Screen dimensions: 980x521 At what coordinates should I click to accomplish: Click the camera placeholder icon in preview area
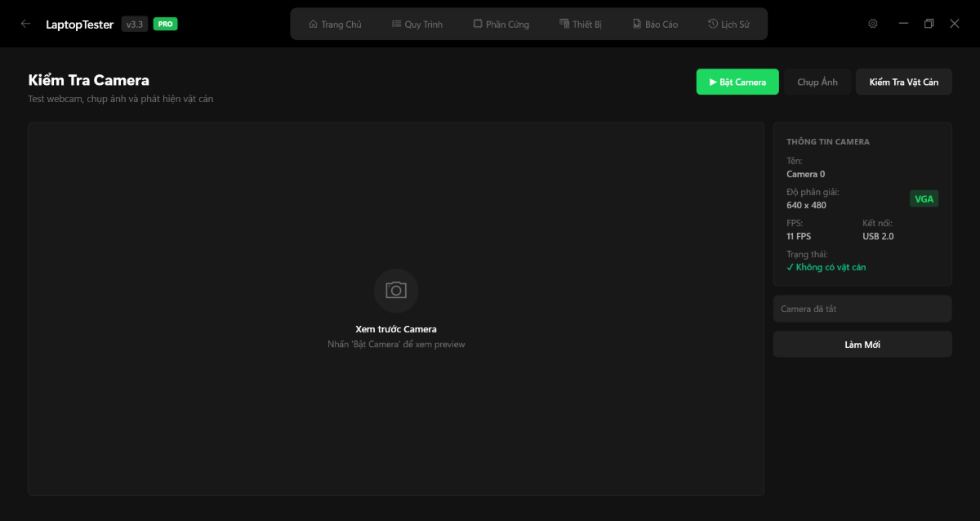click(x=396, y=291)
